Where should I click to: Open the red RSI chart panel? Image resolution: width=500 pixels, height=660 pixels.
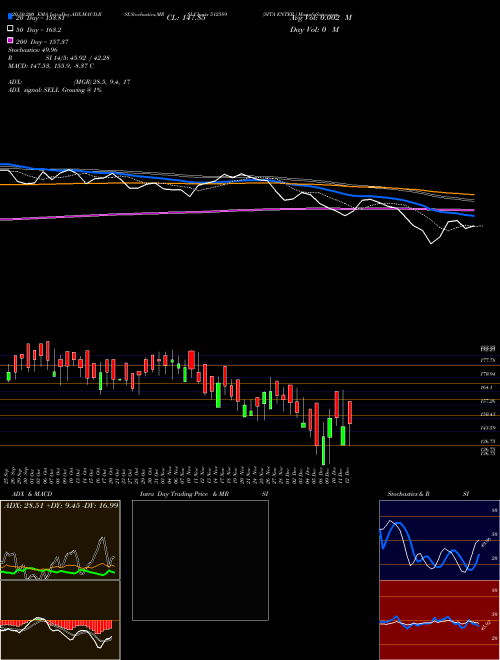click(439, 620)
